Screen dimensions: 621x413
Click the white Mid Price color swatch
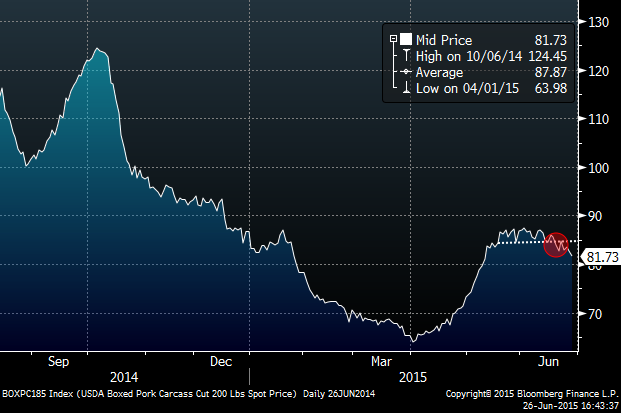click(x=407, y=39)
